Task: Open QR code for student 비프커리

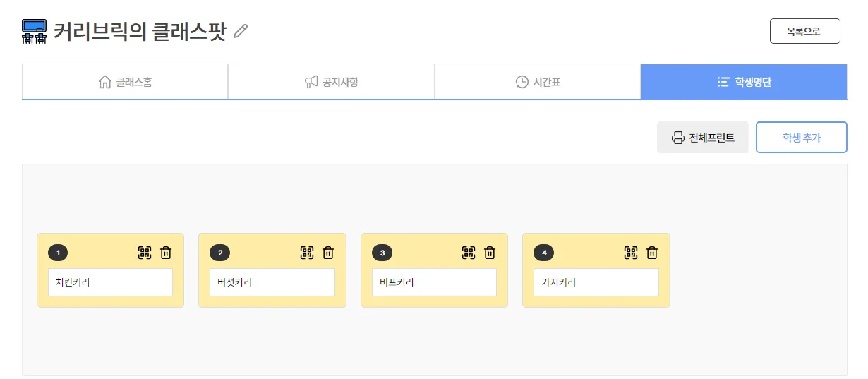Action: tap(469, 253)
